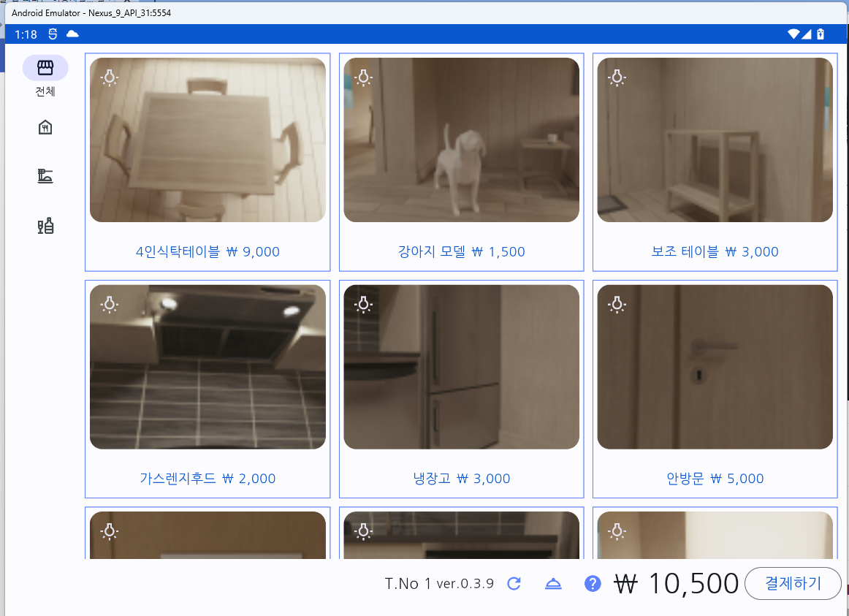Click the 냉장고 ₩ 3,000 label

click(x=461, y=479)
